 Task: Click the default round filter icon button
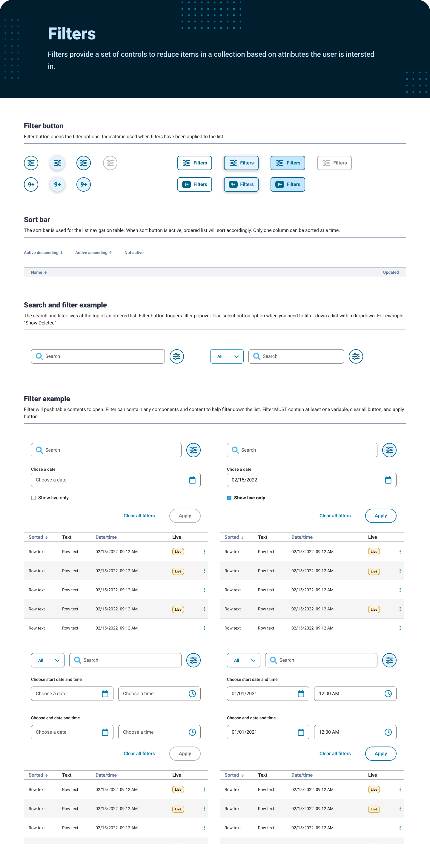pyautogui.click(x=31, y=163)
